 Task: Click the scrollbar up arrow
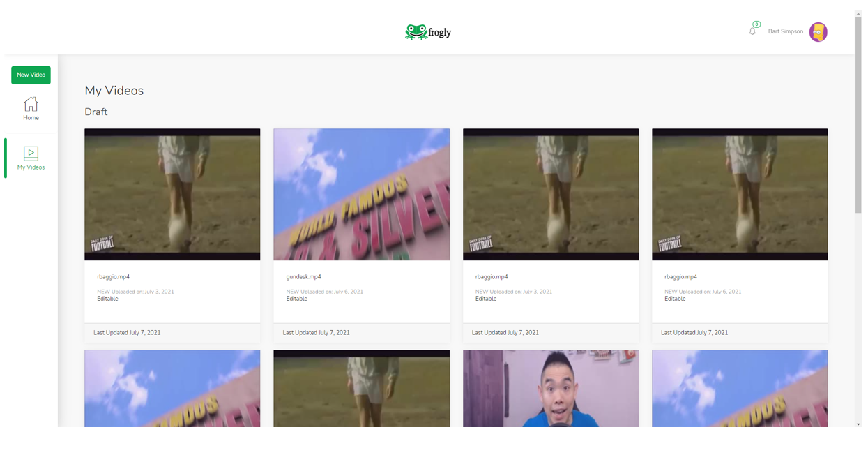click(x=858, y=14)
